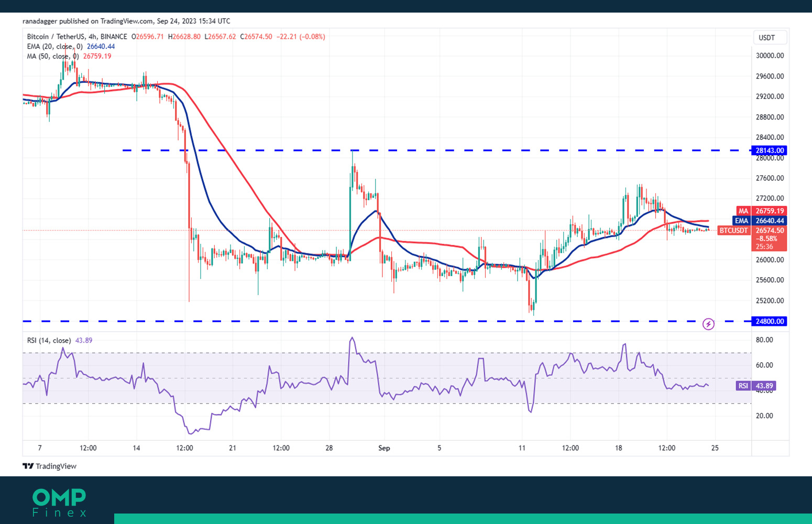
Task: Click the 29600.00 price axis label
Action: pos(770,76)
